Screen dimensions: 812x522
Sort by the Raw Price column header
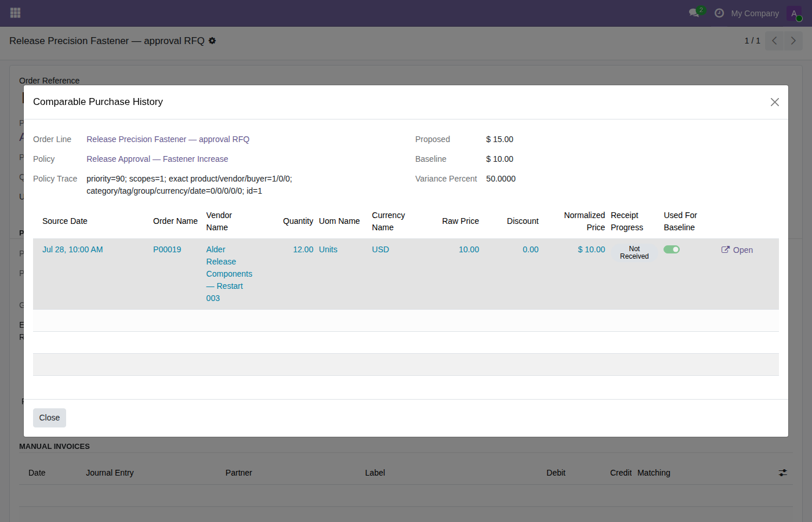[461, 221]
